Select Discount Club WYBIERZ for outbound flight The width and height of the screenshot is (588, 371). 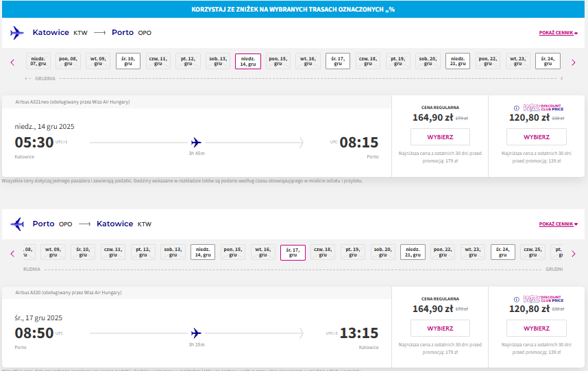(536, 137)
